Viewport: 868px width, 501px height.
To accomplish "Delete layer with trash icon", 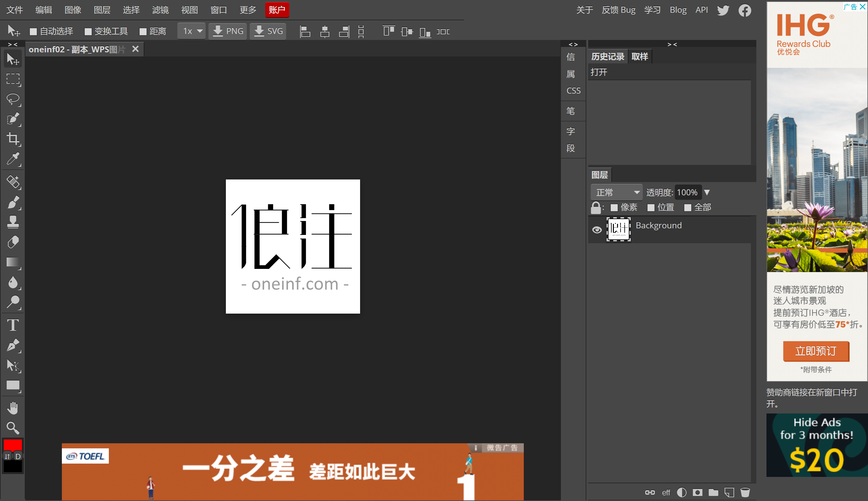I will tap(745, 492).
